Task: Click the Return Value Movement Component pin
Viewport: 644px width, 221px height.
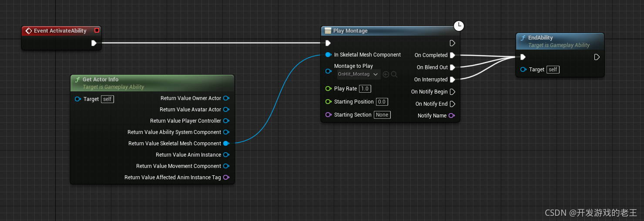Action: pos(226,166)
